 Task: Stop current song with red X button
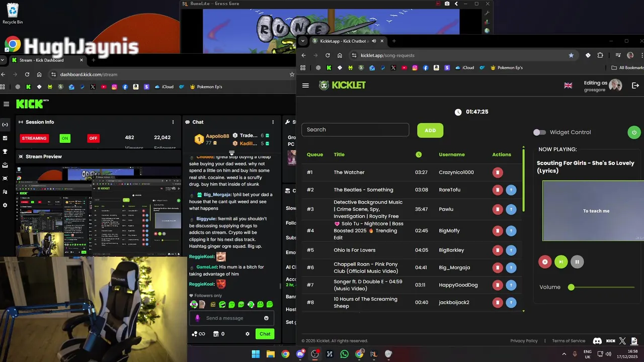point(545,261)
